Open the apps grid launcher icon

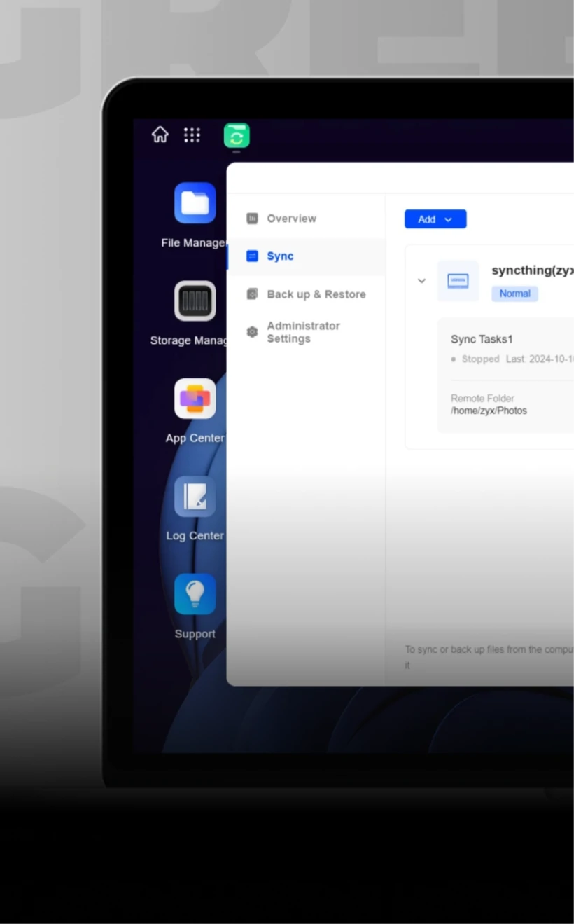click(x=192, y=135)
